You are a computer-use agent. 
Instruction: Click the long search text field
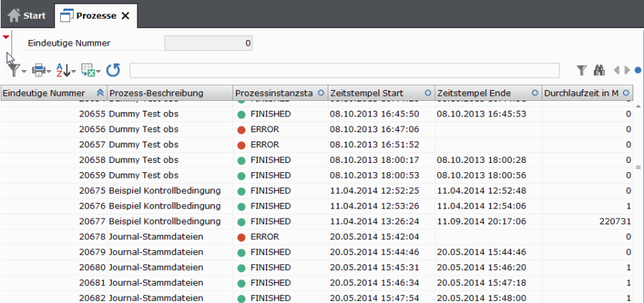click(x=344, y=70)
